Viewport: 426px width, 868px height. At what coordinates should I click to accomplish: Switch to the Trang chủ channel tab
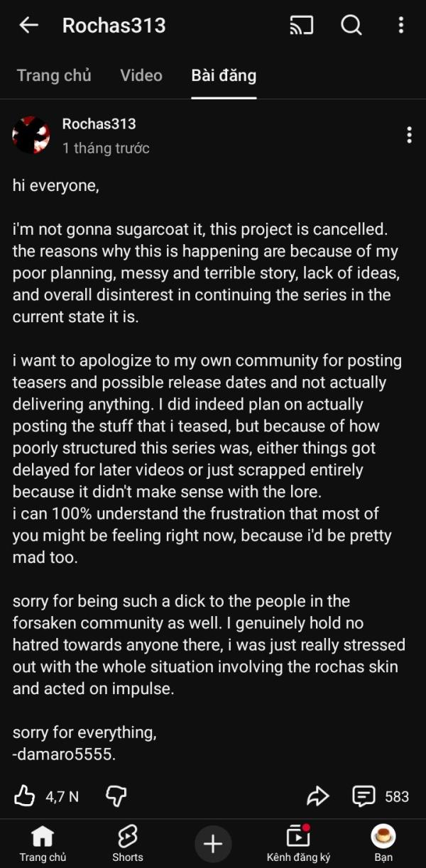pyautogui.click(x=54, y=75)
